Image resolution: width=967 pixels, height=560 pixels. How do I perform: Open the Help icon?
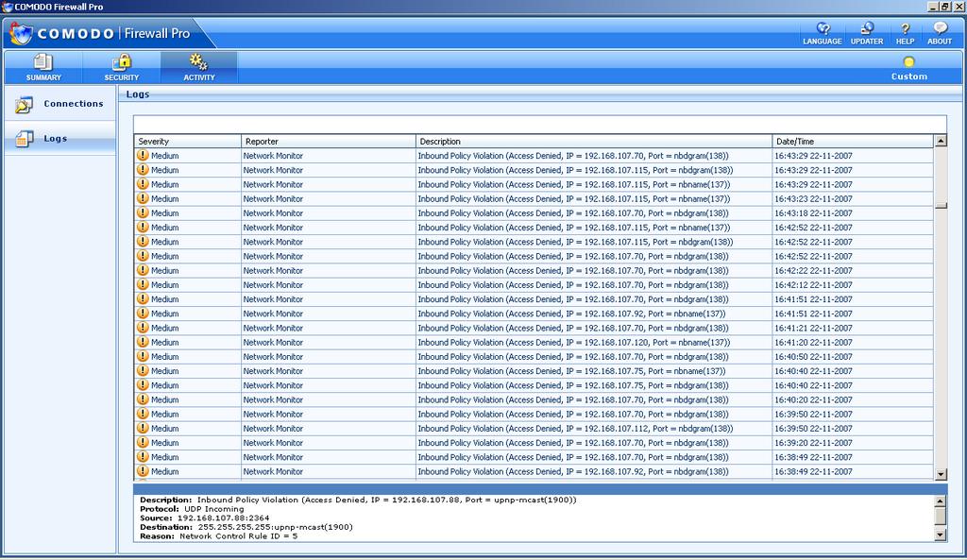pyautogui.click(x=905, y=33)
